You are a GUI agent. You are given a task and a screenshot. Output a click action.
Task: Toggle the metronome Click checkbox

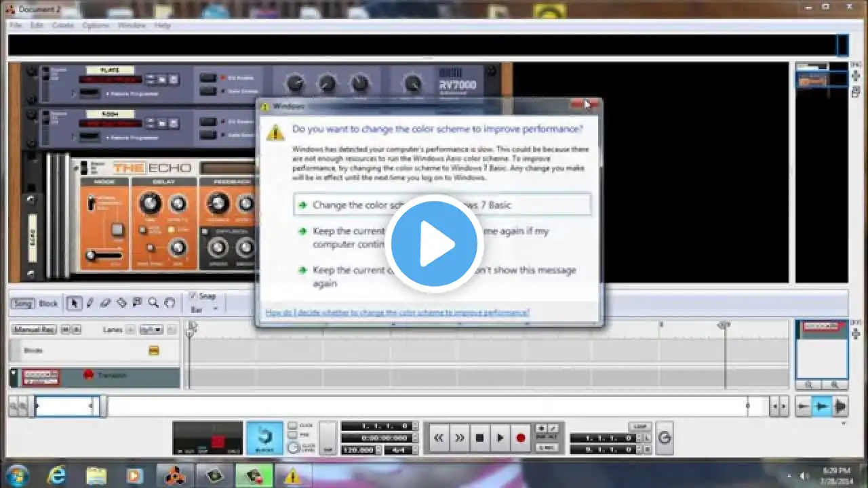[x=292, y=426]
